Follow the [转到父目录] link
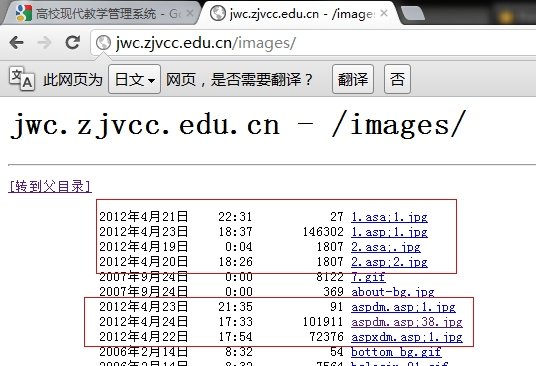Viewport: 536px width, 366px height. 50,187
